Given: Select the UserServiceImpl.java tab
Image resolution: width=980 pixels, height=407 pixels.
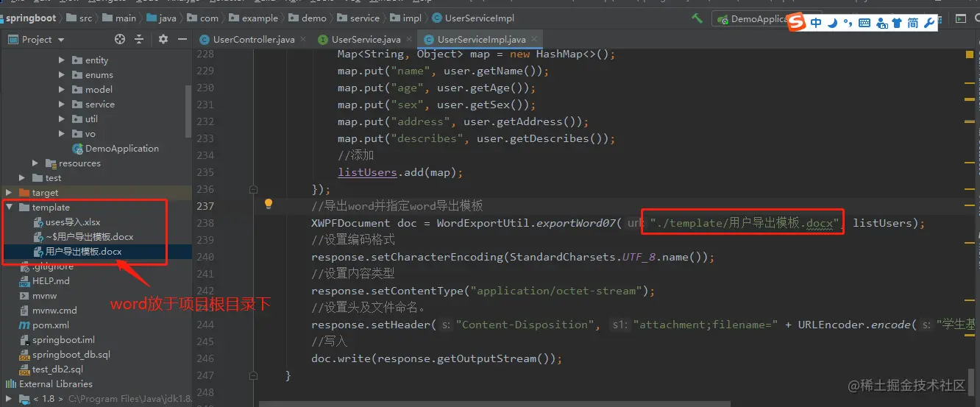Looking at the screenshot, I should (481, 39).
